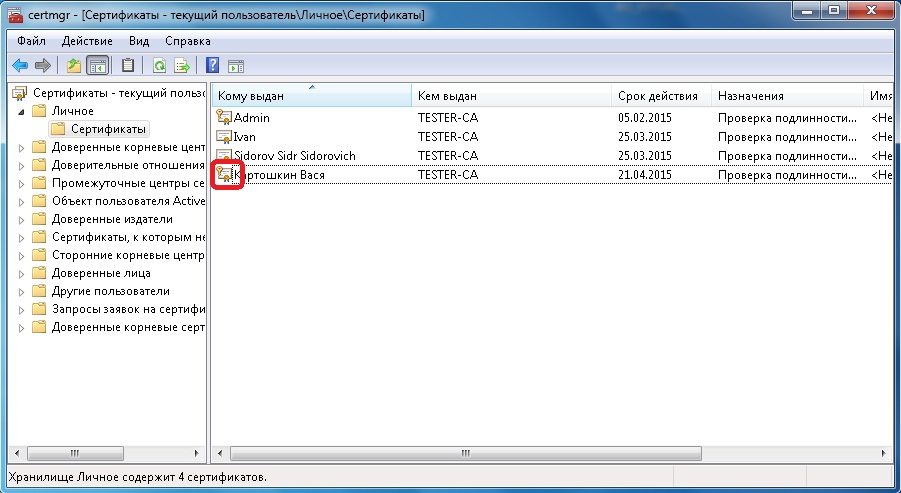The image size is (901, 493).
Task: Click the clipboard icon in the toolbar
Action: tap(127, 66)
